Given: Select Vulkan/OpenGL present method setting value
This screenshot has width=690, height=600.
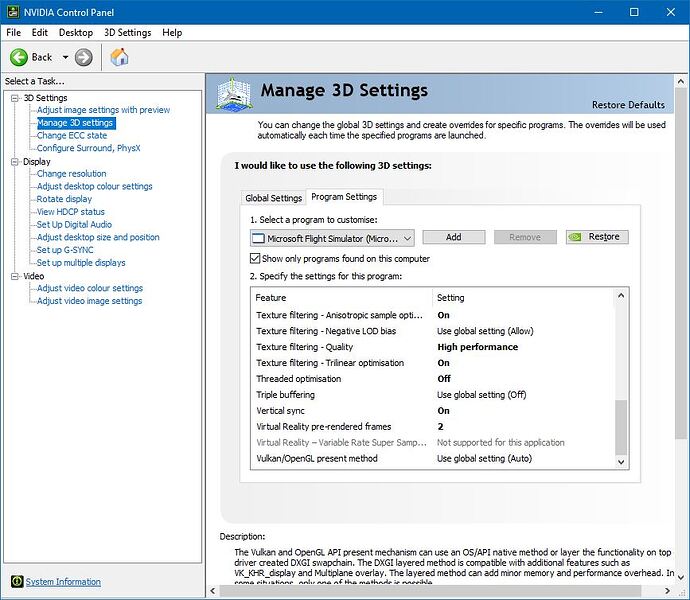Looking at the screenshot, I should click(x=484, y=459).
